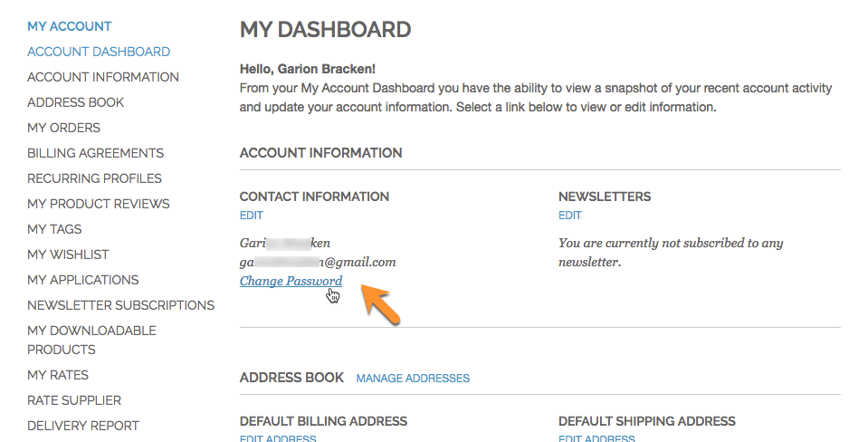Open My Rates page
868x442 pixels.
pyautogui.click(x=58, y=375)
